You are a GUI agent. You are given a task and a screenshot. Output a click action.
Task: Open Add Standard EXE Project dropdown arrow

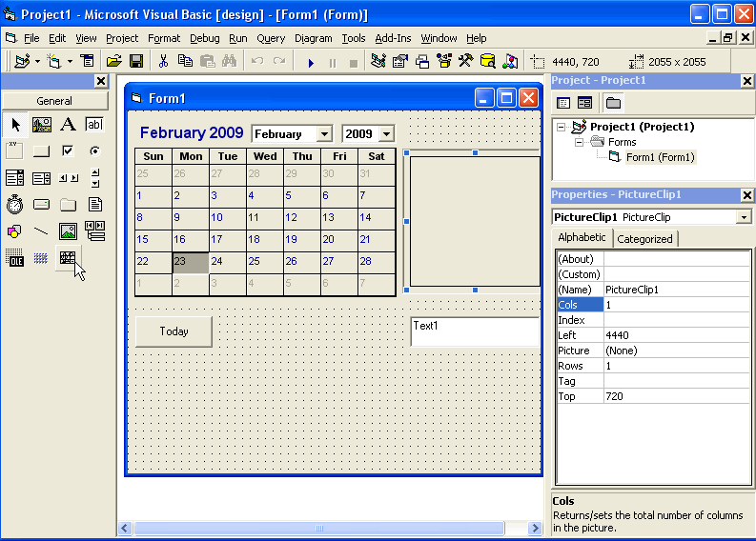[x=37, y=61]
